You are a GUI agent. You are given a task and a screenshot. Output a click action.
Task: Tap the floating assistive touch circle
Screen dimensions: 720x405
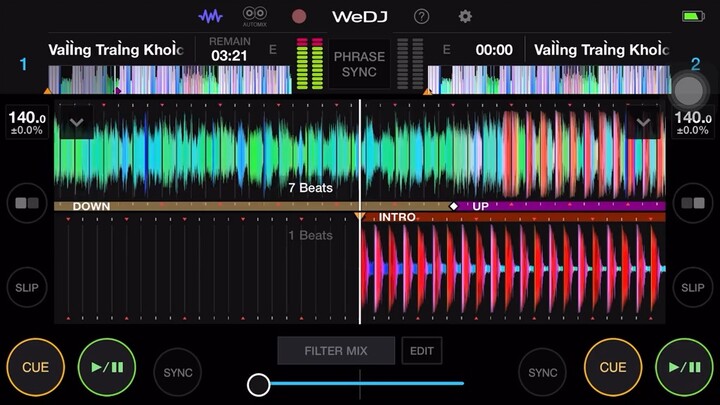[688, 91]
